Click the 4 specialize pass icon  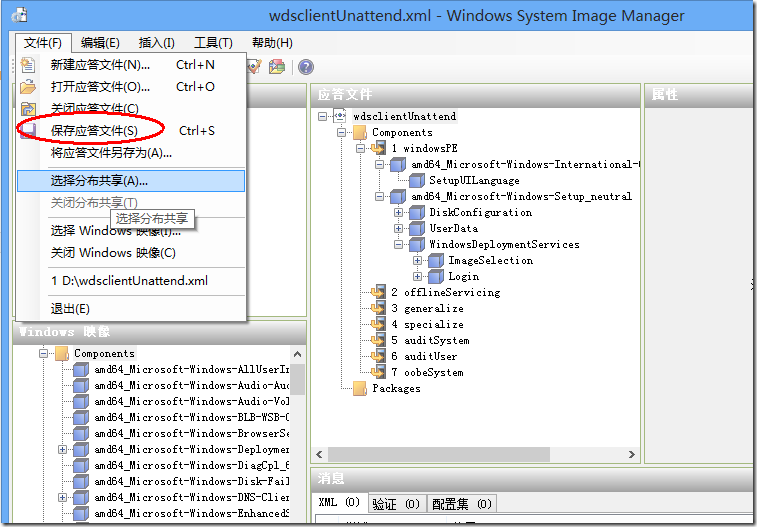[378, 324]
